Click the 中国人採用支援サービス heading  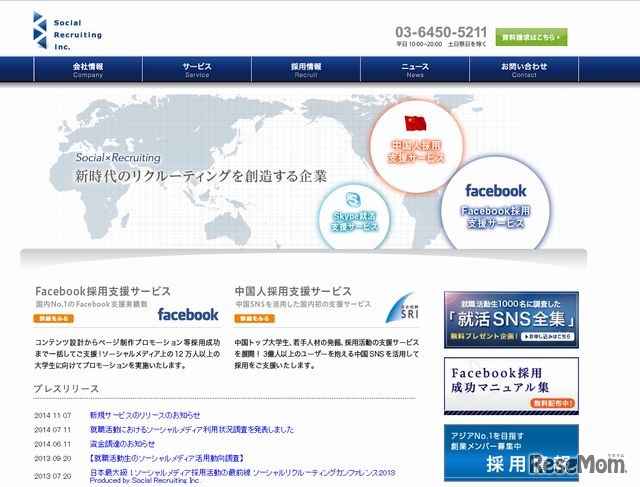tap(293, 291)
